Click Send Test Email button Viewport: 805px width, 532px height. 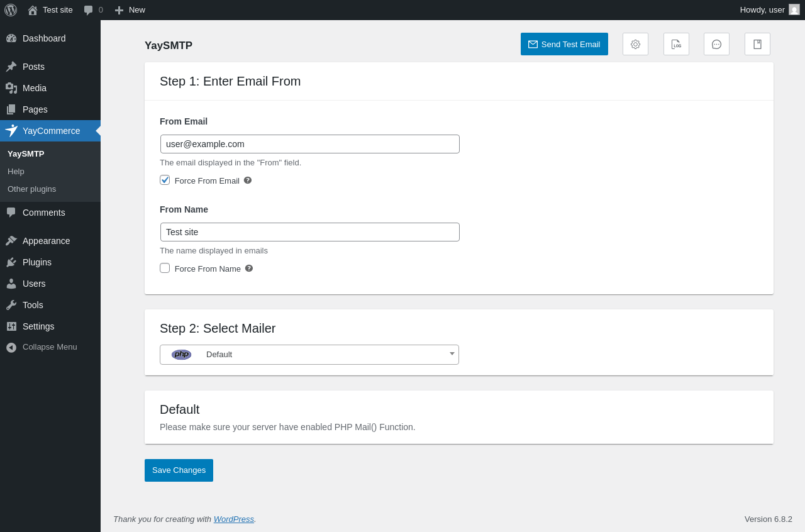564,44
